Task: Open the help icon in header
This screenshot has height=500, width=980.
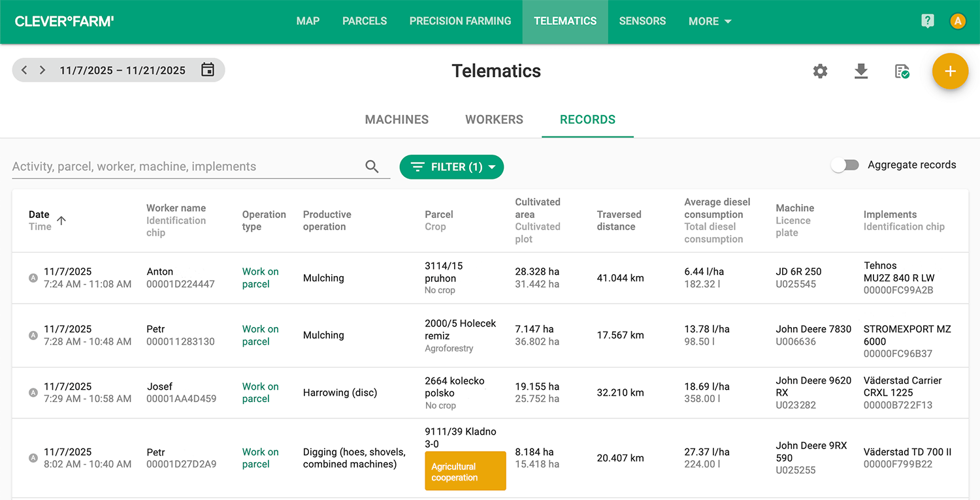Action: pos(927,21)
